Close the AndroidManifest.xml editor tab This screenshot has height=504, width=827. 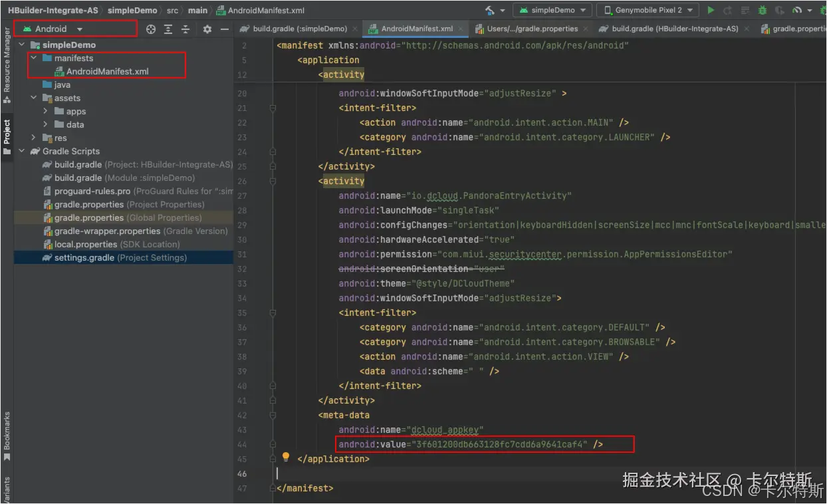[x=461, y=29]
